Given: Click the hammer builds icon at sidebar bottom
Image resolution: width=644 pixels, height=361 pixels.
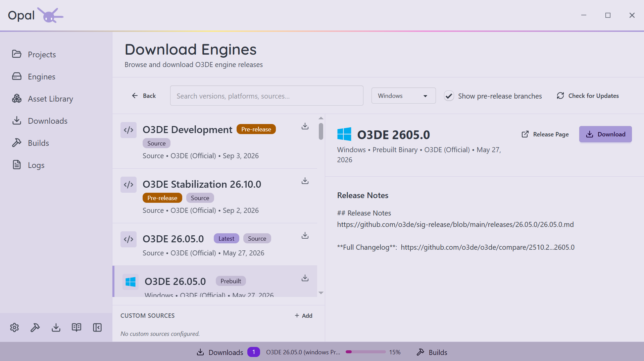Looking at the screenshot, I should coord(35,327).
